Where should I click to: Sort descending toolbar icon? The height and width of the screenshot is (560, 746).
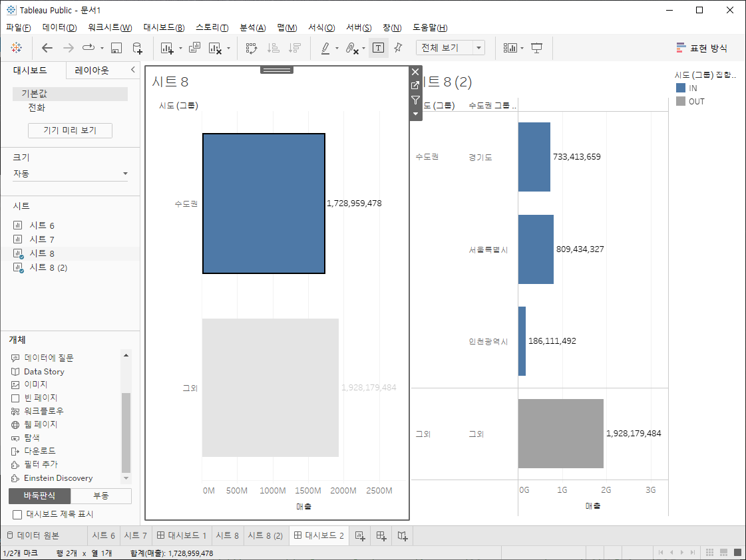[x=295, y=47]
